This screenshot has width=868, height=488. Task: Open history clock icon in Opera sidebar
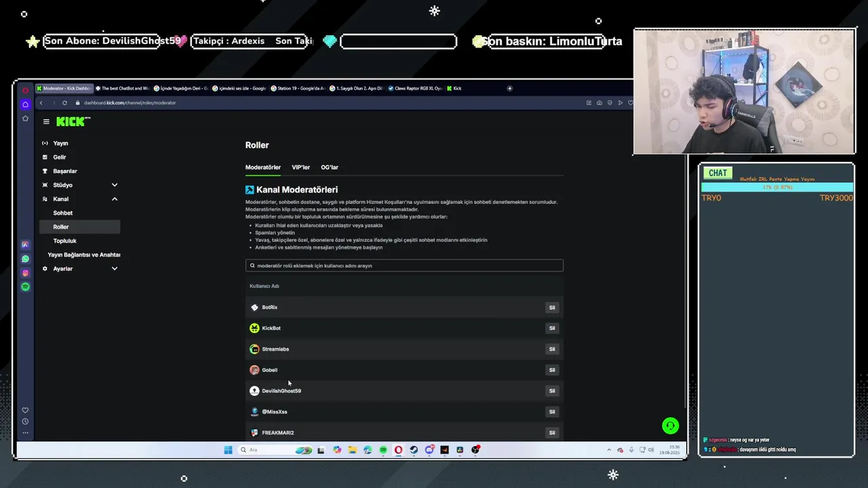pos(25,422)
